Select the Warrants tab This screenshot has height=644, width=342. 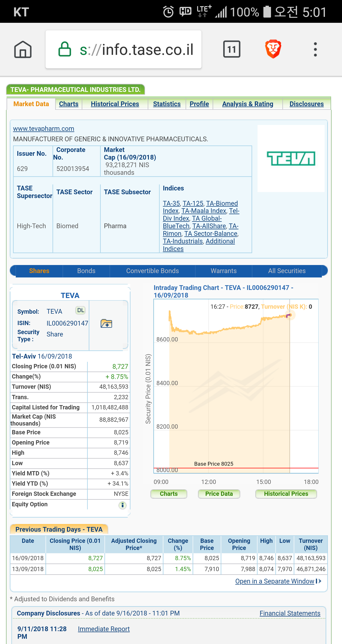pos(223,271)
